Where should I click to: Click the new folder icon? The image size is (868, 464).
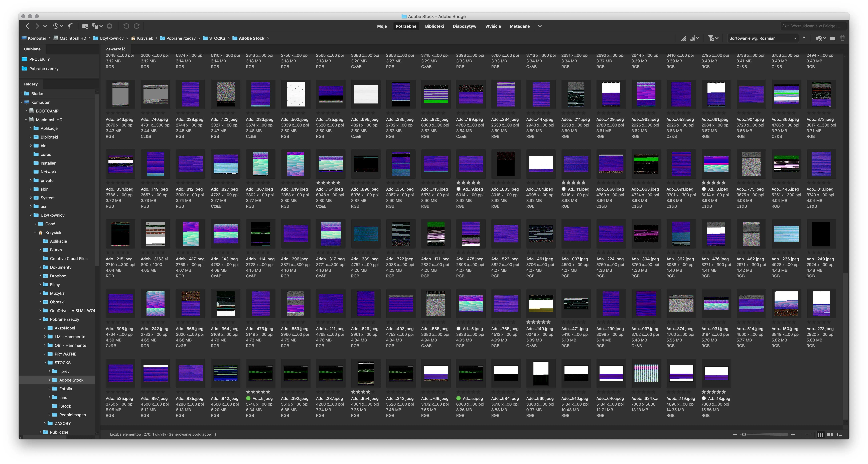point(832,38)
